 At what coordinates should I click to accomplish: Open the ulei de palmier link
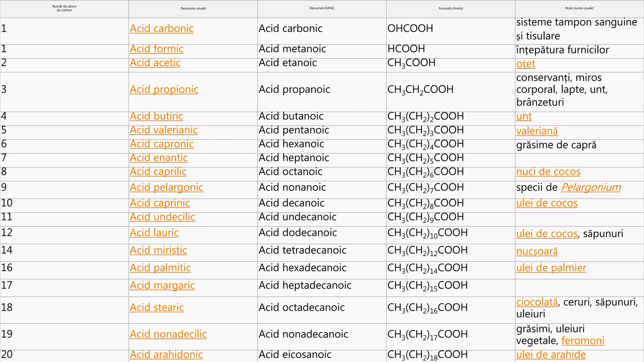click(551, 268)
